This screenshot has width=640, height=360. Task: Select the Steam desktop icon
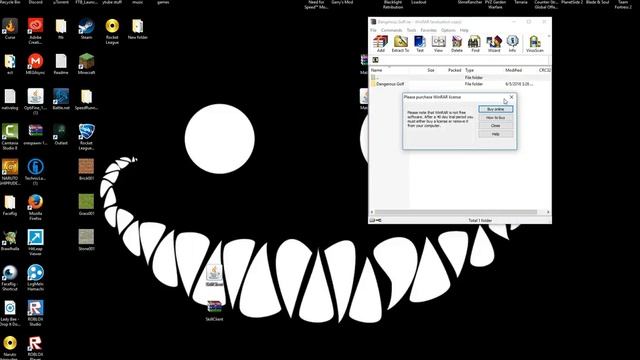[87, 29]
